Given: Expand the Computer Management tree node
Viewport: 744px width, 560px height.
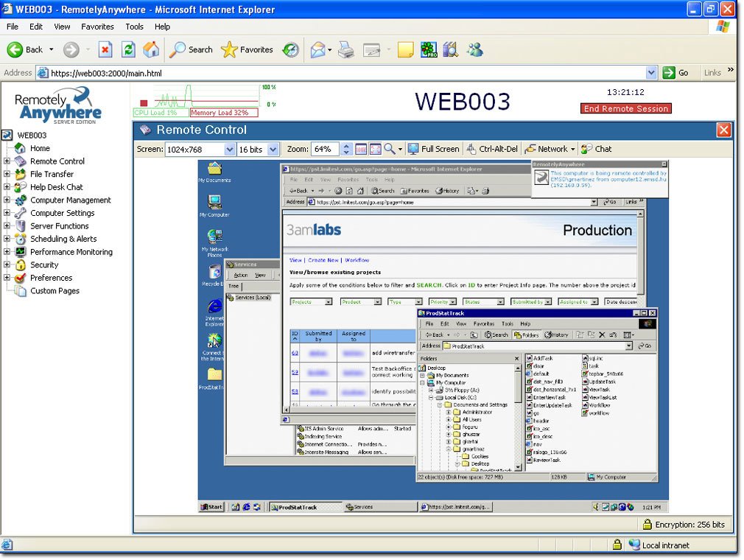Looking at the screenshot, I should pos(7,200).
